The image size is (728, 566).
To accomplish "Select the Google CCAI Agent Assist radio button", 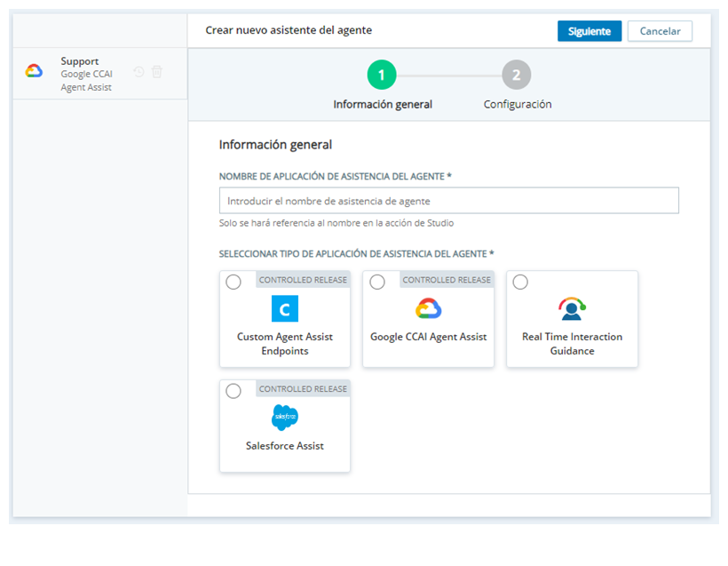I will 377,282.
